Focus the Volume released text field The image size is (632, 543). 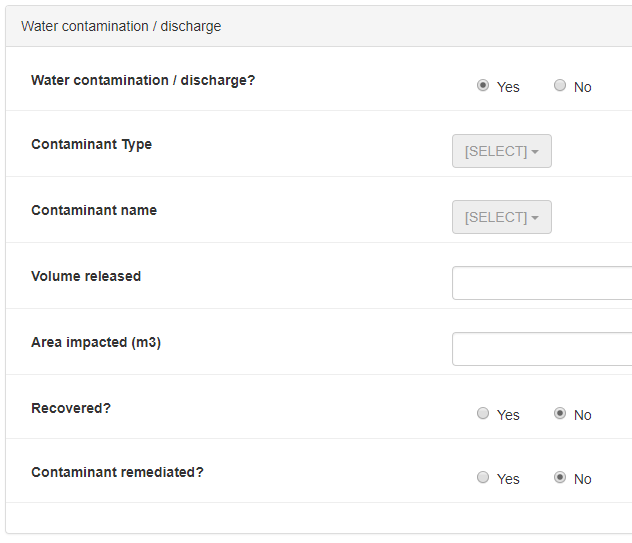tap(541, 283)
